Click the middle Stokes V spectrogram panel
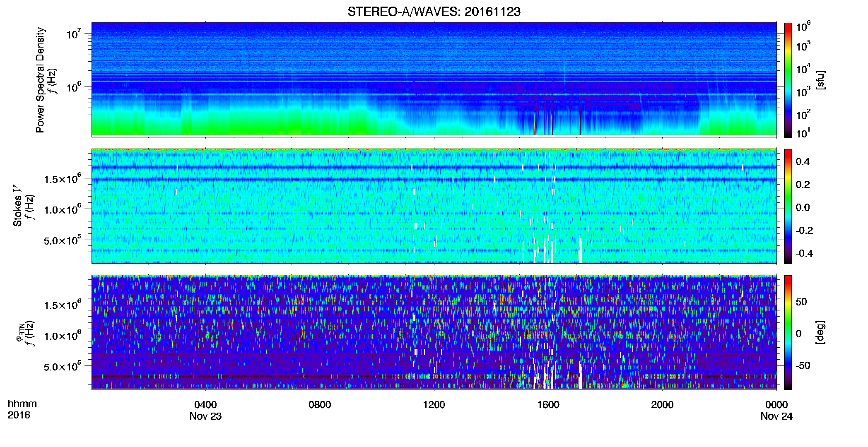Image resolution: width=868 pixels, height=447 pixels. coord(434,206)
